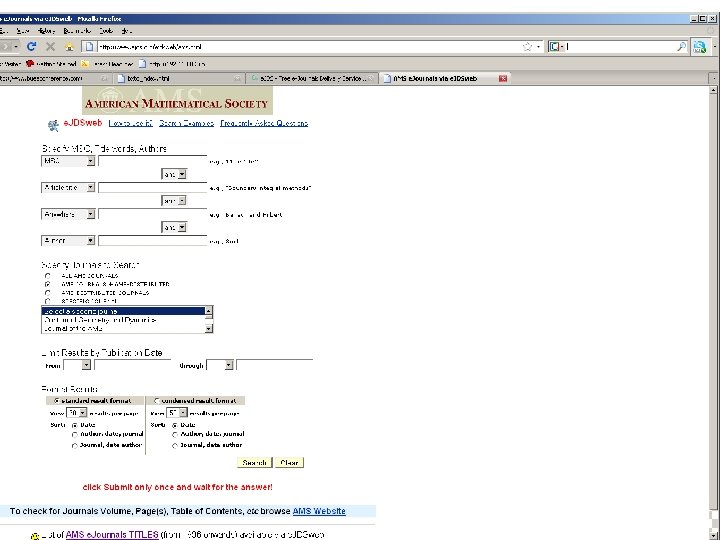The height and width of the screenshot is (540, 720).
Task: Select Conformal Geometry and Dynamics in list
Action: click(123, 320)
